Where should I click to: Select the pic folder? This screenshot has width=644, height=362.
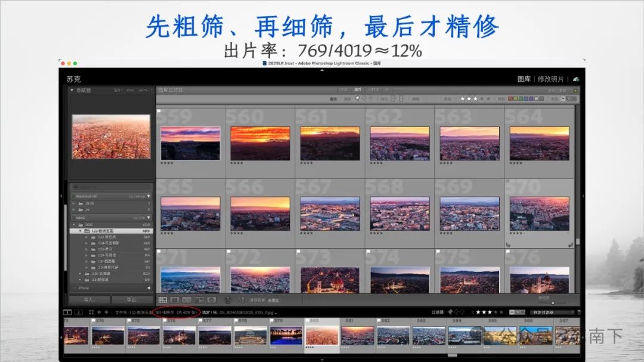[x=88, y=209]
